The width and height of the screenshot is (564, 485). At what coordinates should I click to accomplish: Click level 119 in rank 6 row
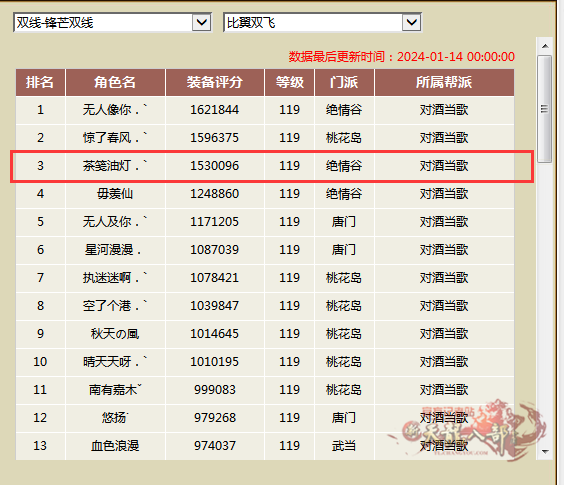click(x=290, y=250)
